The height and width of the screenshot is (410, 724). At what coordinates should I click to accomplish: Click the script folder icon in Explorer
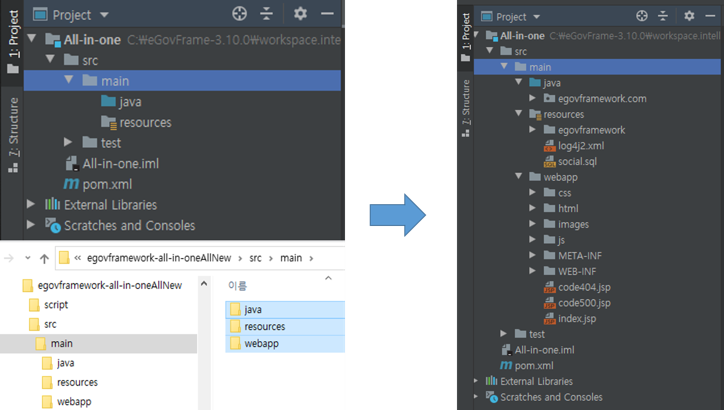(x=34, y=305)
